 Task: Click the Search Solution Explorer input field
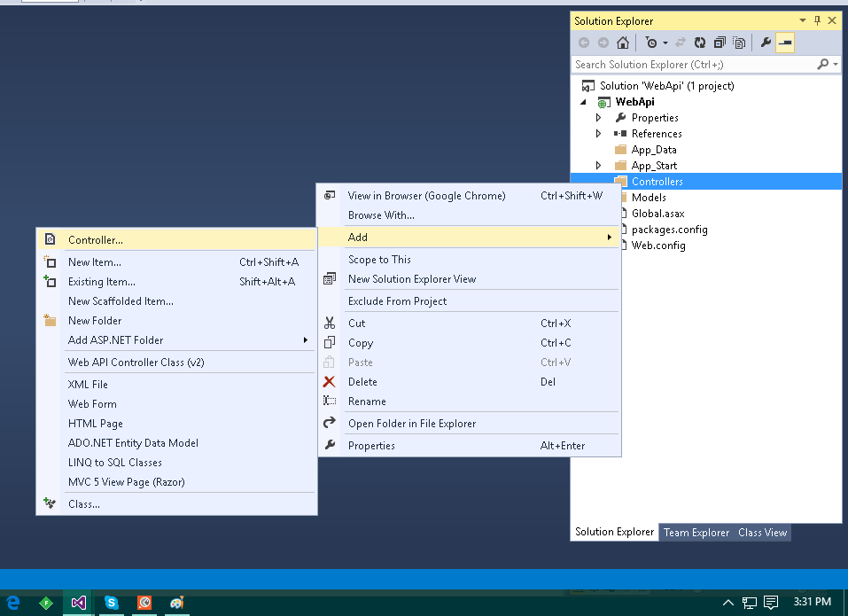coord(691,65)
